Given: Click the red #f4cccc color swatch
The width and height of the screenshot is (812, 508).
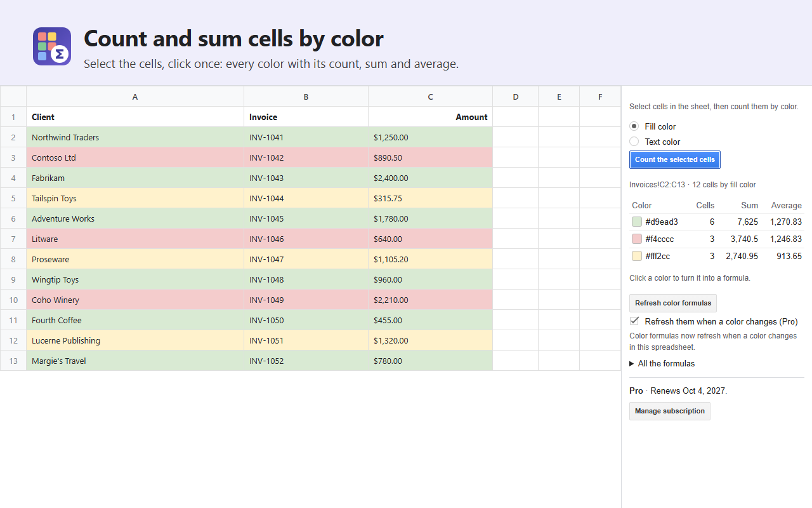Looking at the screenshot, I should click(637, 239).
